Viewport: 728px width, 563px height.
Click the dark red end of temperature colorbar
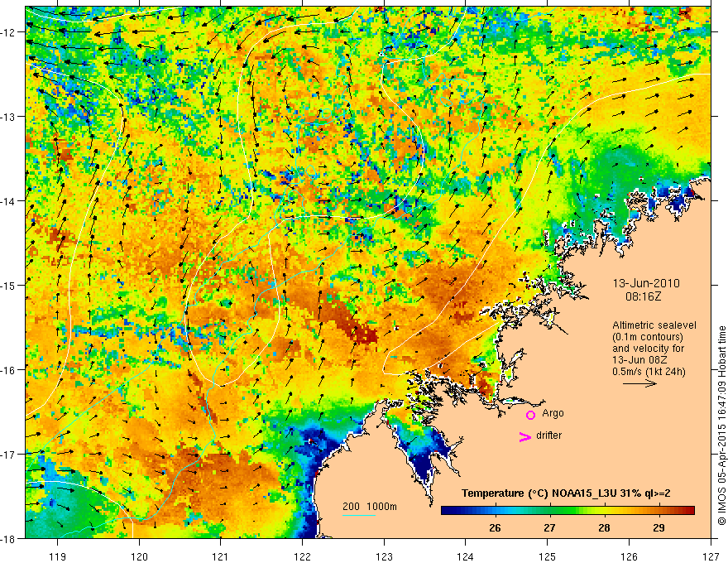pyautogui.click(x=689, y=511)
